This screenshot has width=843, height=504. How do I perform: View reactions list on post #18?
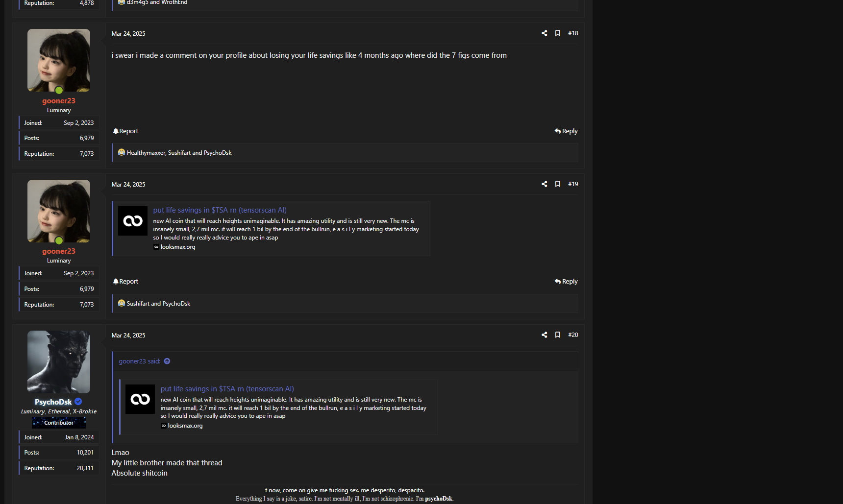[179, 153]
